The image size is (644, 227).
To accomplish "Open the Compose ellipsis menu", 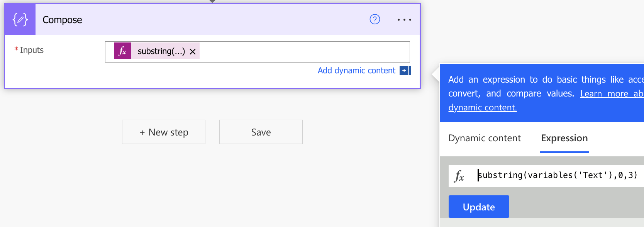I will 404,20.
